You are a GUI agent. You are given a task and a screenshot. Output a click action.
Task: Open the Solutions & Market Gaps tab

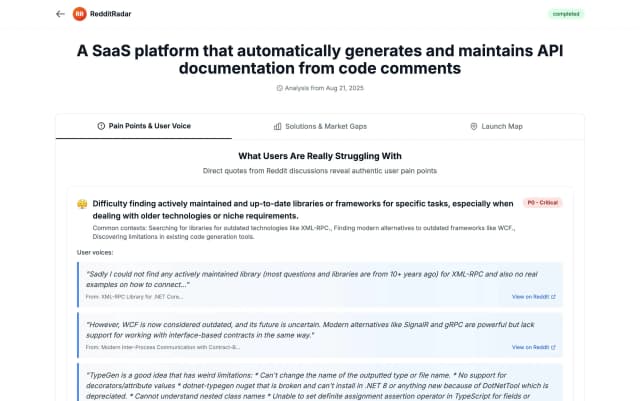320,127
